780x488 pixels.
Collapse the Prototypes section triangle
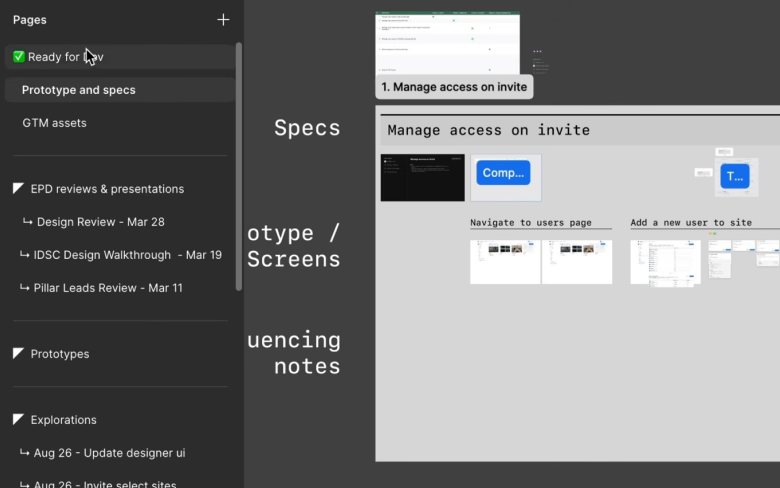(18, 353)
